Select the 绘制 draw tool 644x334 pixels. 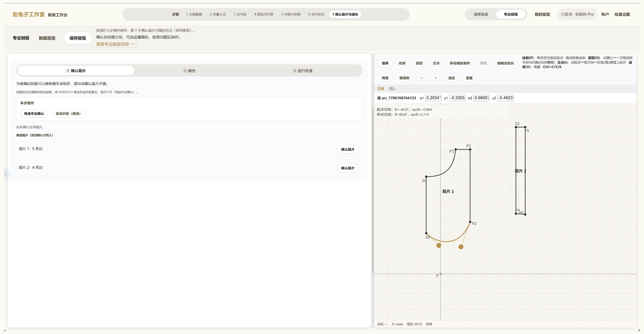tap(402, 63)
